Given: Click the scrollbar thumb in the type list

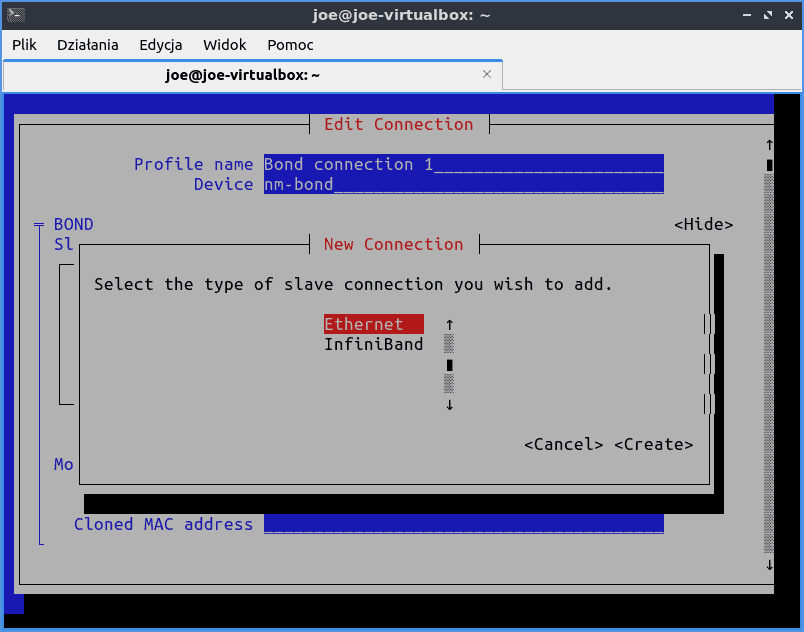Looking at the screenshot, I should pos(449,364).
